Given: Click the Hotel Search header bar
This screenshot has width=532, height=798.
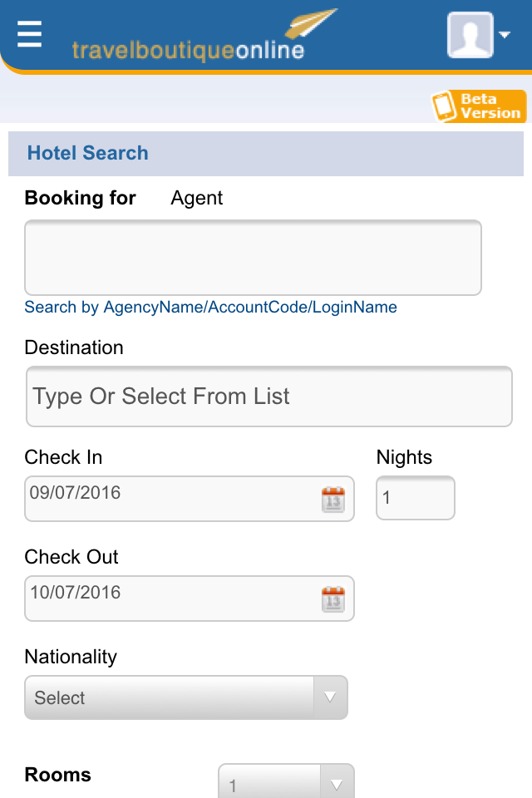Looking at the screenshot, I should (x=266, y=154).
